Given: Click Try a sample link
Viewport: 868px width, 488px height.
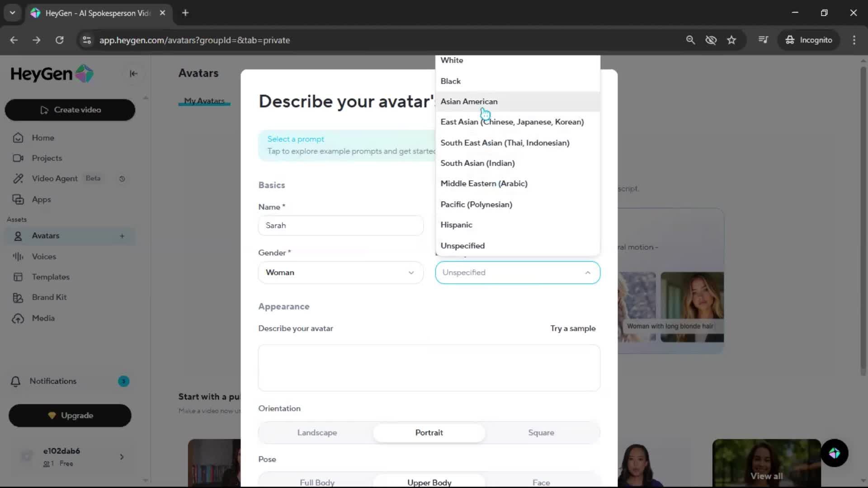Looking at the screenshot, I should [573, 328].
